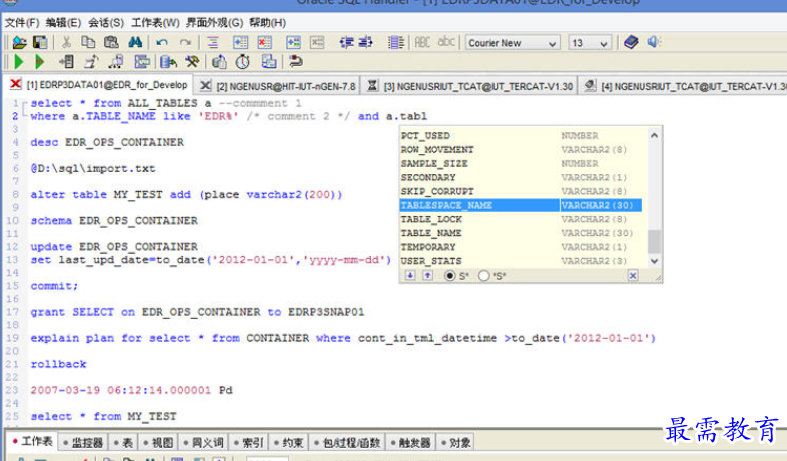This screenshot has height=461, width=787.
Task: Open find with the binoculars icon
Action: (135, 43)
